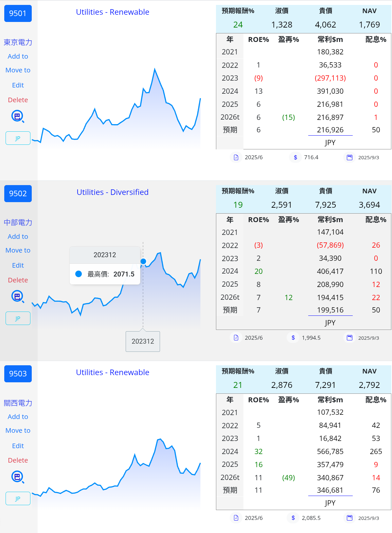Click the magnifier icon under 關西電力
This screenshot has height=533, width=392.
tap(18, 477)
